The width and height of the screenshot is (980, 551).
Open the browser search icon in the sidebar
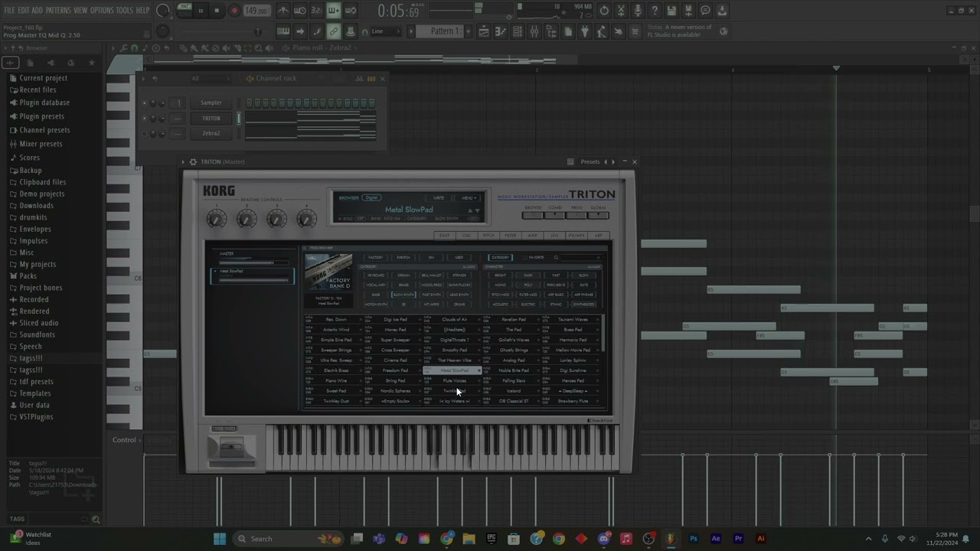click(96, 520)
